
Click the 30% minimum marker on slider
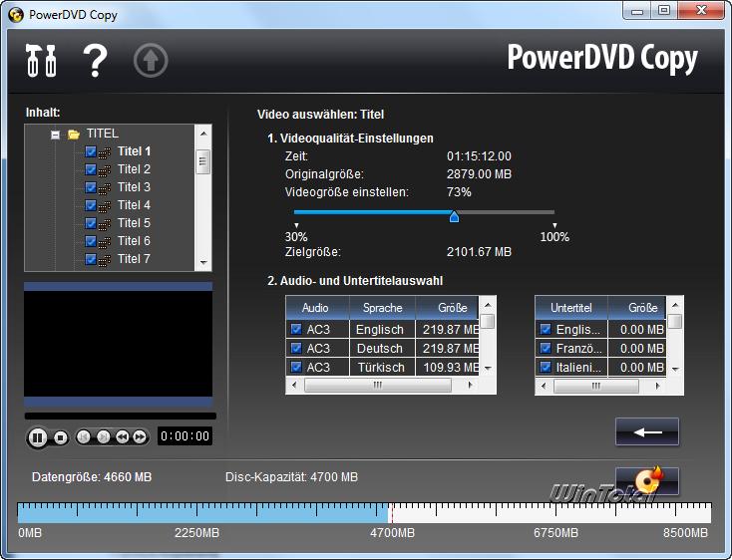click(296, 225)
